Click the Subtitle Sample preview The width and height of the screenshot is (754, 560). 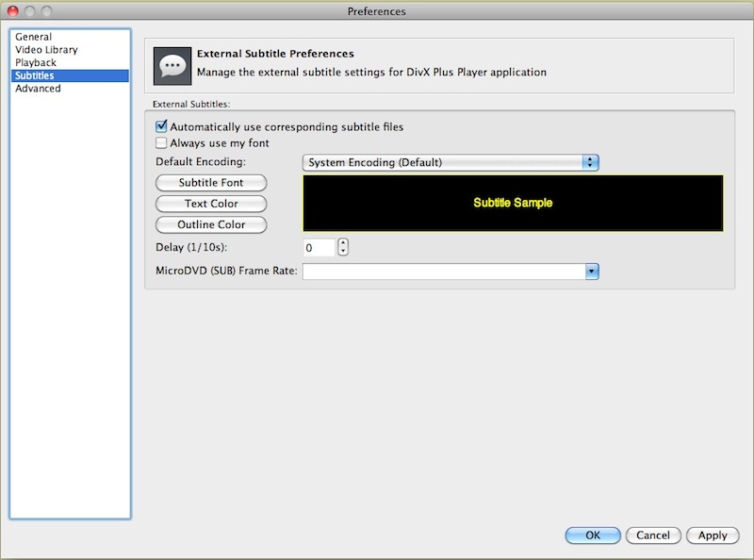point(513,203)
